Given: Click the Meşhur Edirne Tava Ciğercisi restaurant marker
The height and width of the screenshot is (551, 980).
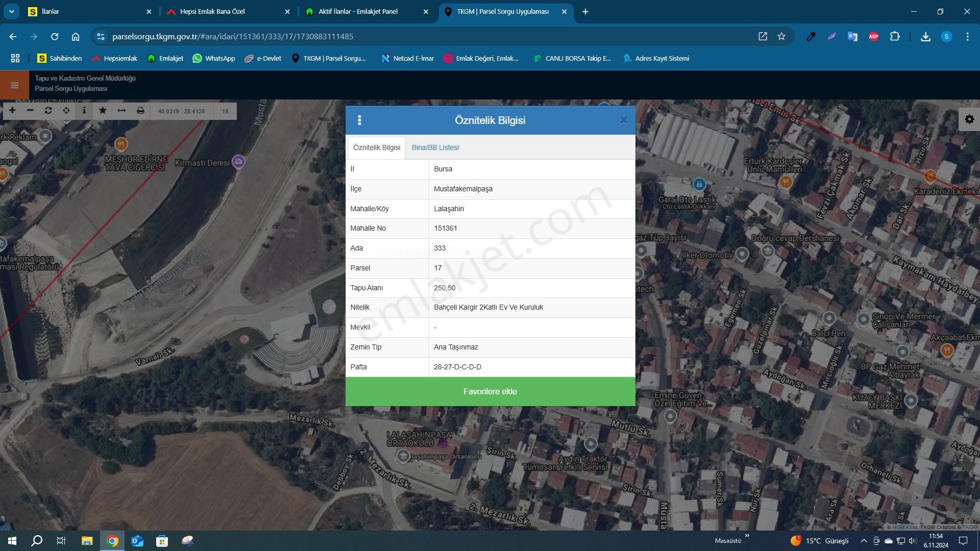Looking at the screenshot, I should (x=121, y=144).
